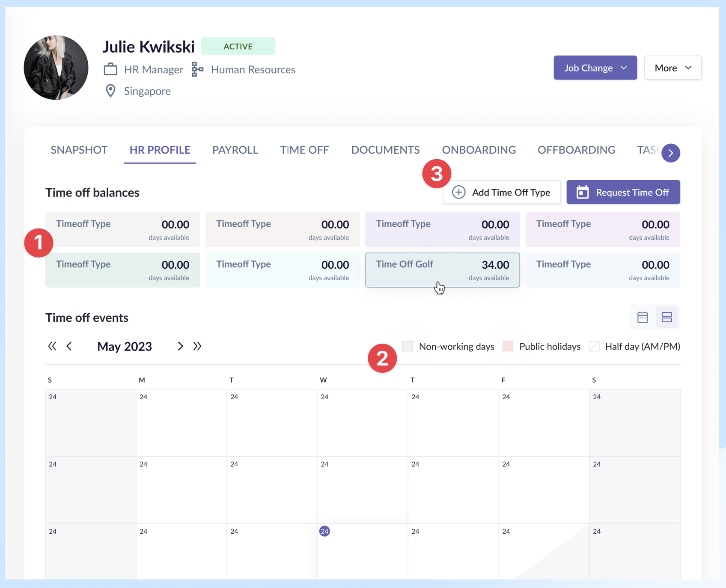
Task: Click the May 2023 month label
Action: pos(125,346)
